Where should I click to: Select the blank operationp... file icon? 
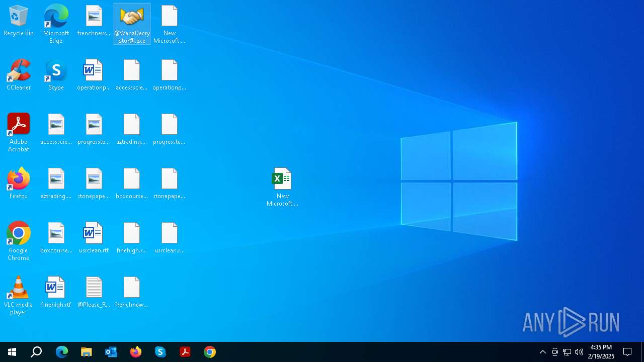pyautogui.click(x=170, y=76)
